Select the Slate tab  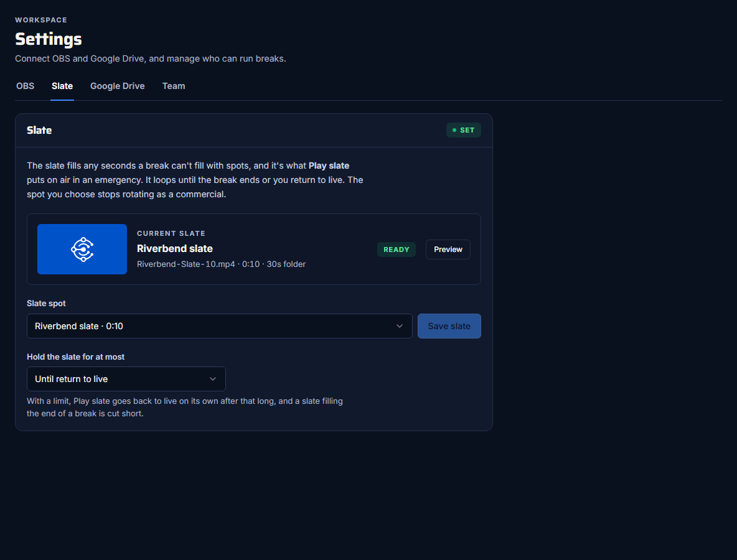tap(62, 86)
